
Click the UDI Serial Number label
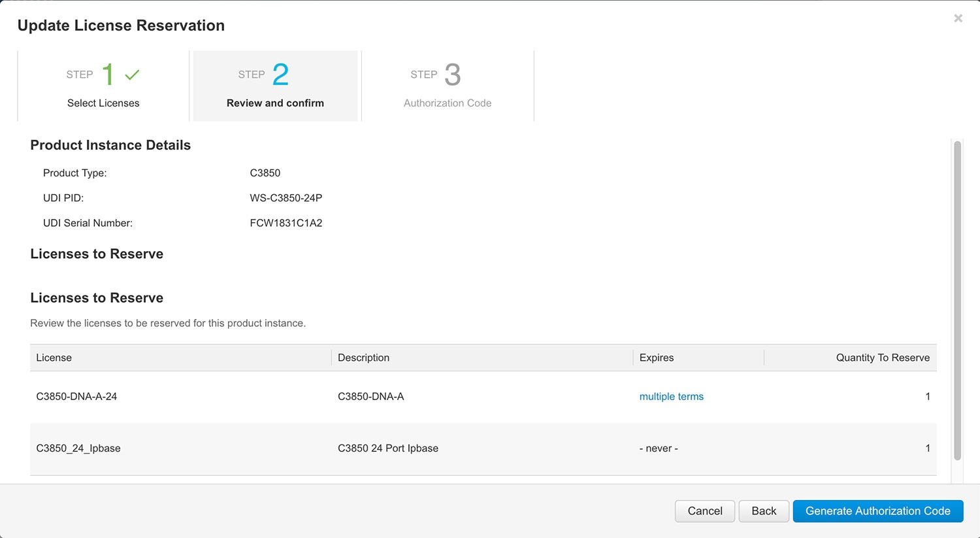pos(88,223)
